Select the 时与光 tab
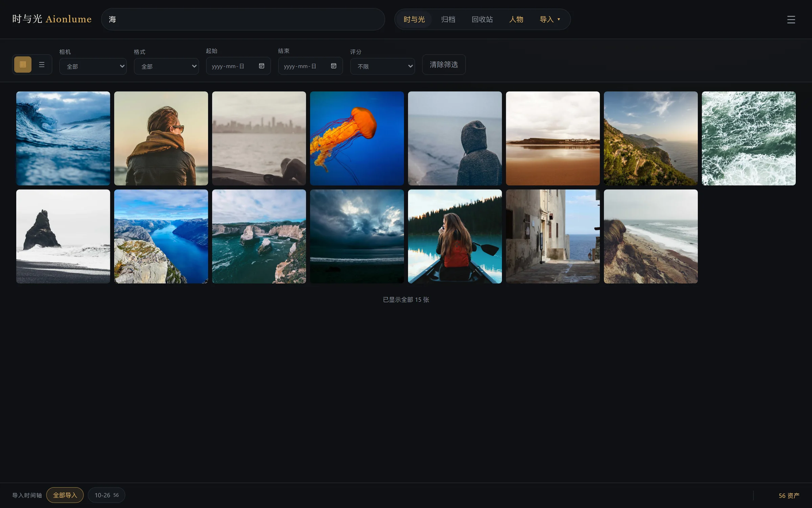Viewport: 812px width, 508px height. tap(414, 19)
